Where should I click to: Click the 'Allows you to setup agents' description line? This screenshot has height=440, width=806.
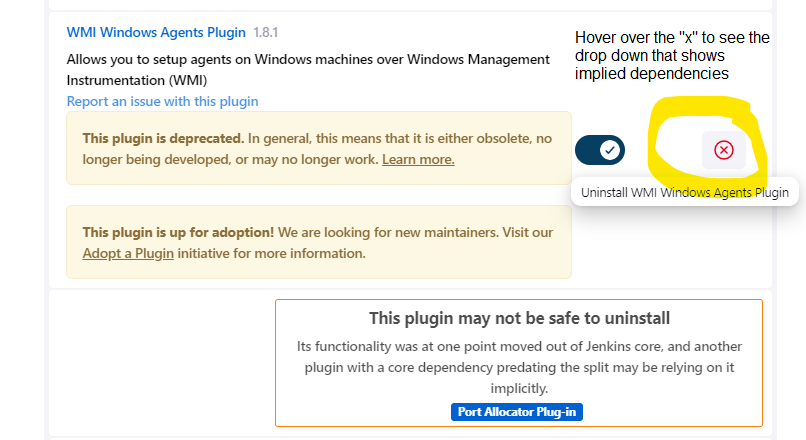point(308,60)
